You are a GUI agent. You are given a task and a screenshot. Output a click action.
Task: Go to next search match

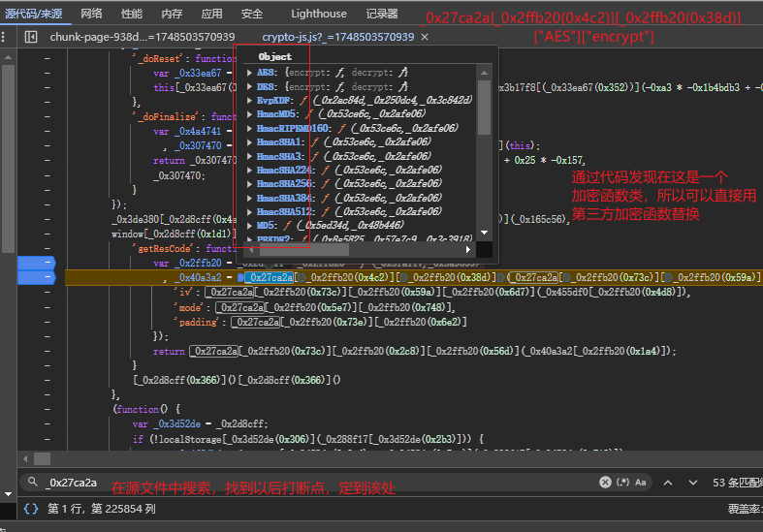tap(693, 483)
